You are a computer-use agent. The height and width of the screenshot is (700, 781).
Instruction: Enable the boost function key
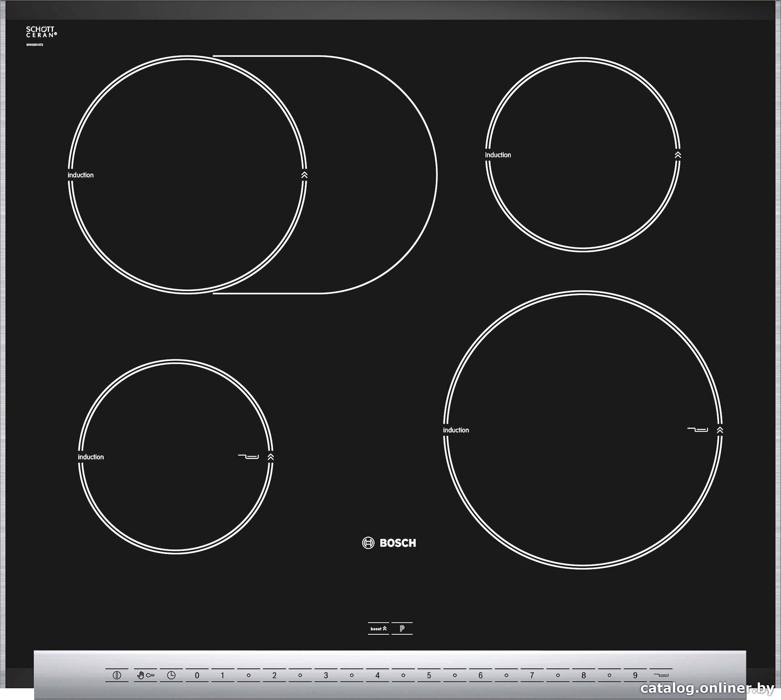click(x=378, y=629)
